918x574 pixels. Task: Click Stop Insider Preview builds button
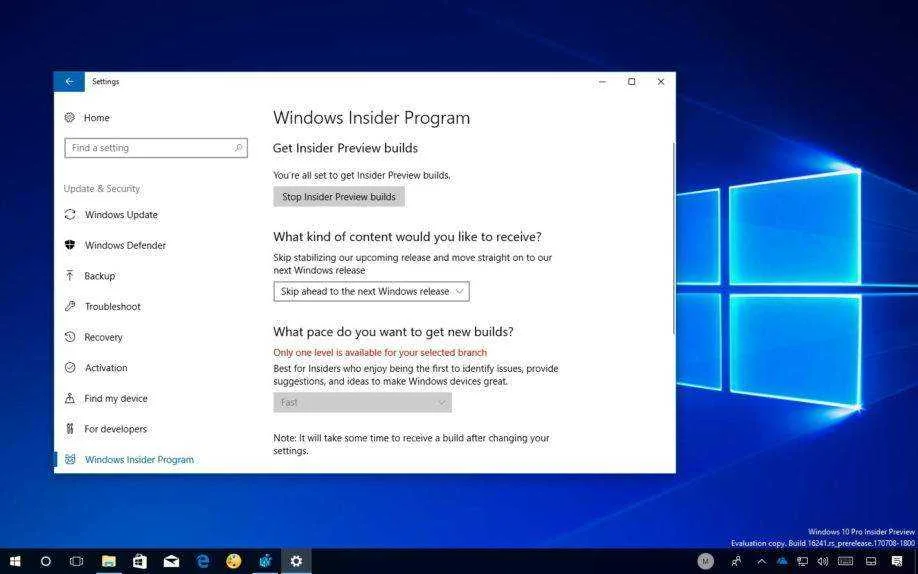[339, 197]
